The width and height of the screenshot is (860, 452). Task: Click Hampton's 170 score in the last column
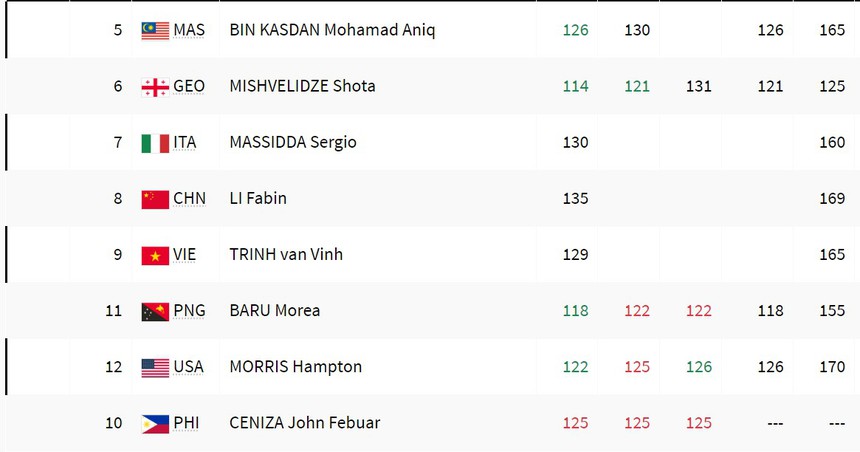click(832, 367)
